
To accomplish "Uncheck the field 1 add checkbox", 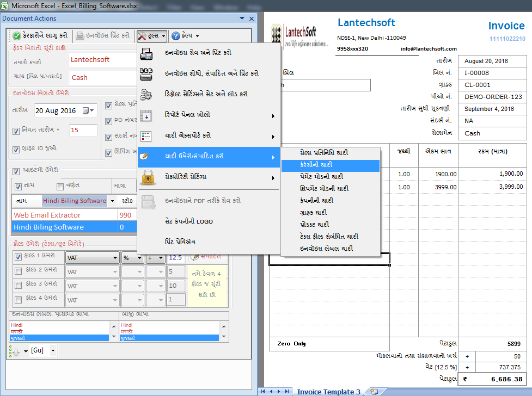I will (19, 257).
